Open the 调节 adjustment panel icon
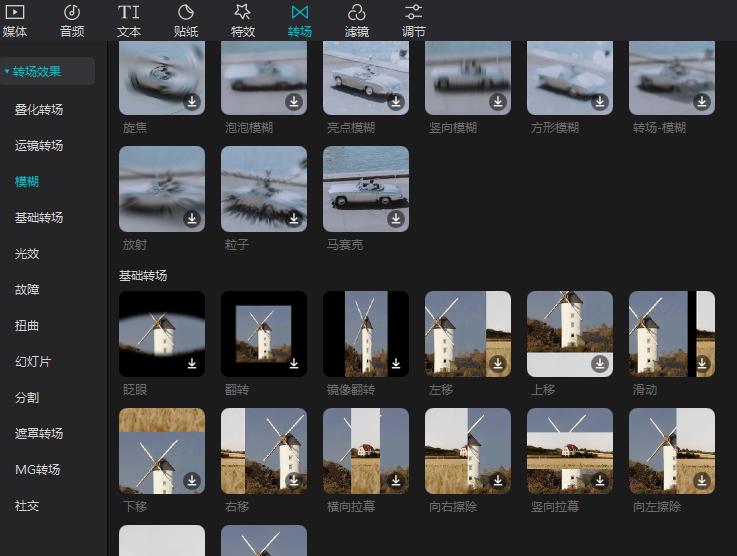The image size is (737, 556). (414, 13)
